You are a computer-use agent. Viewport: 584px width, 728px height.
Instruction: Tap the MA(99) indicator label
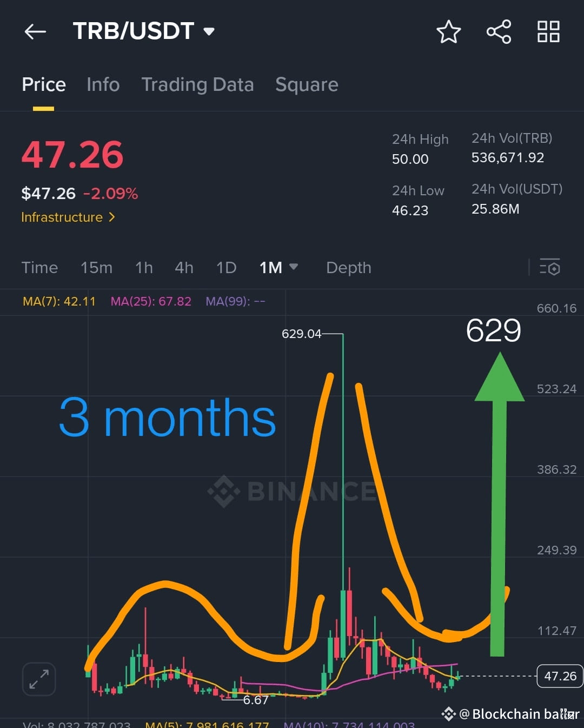click(235, 301)
